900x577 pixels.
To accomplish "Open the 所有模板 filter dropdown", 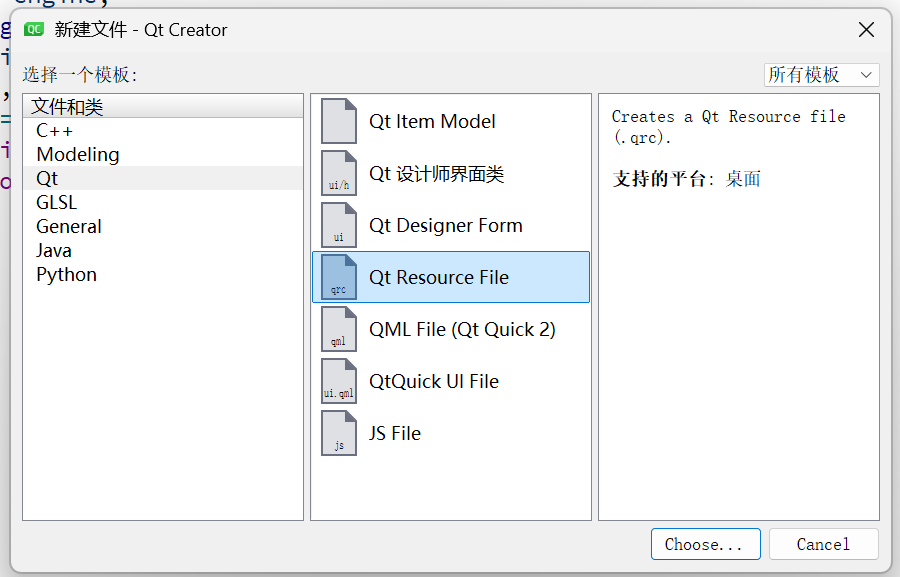I will coord(821,75).
